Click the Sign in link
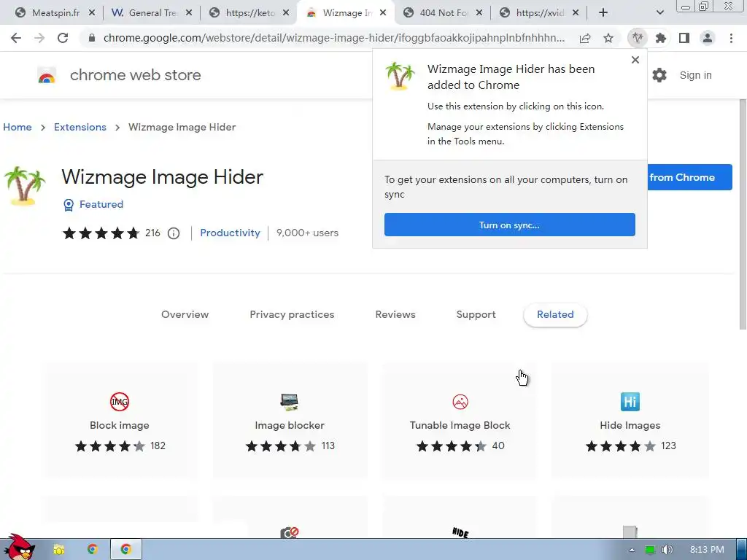Screen dimensions: 747x560 pos(695,75)
